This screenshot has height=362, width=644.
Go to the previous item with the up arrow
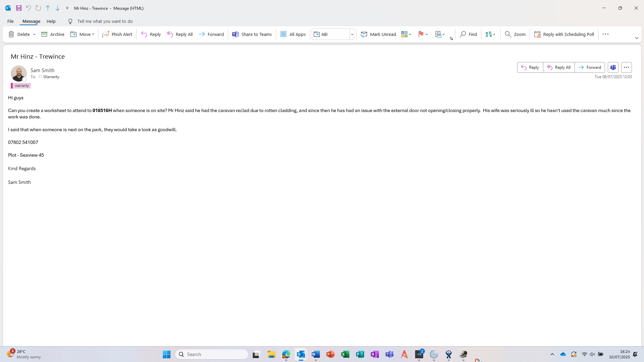click(x=48, y=8)
